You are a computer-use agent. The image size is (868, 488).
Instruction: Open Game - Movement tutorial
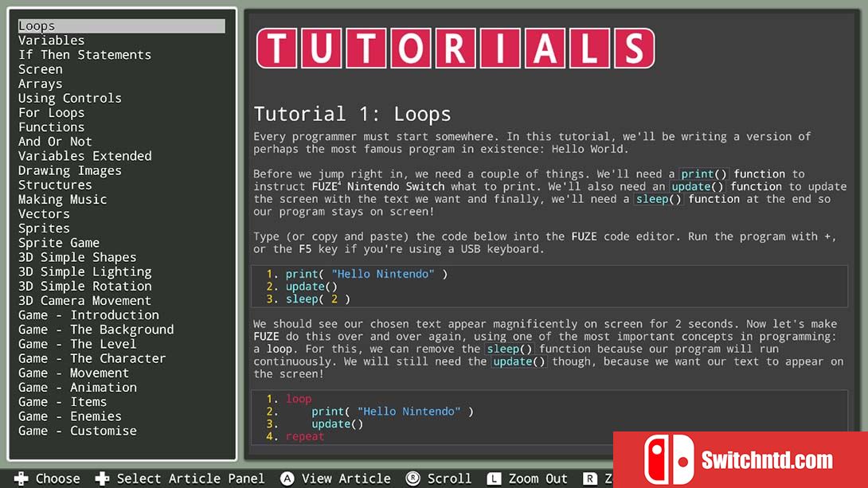point(73,373)
